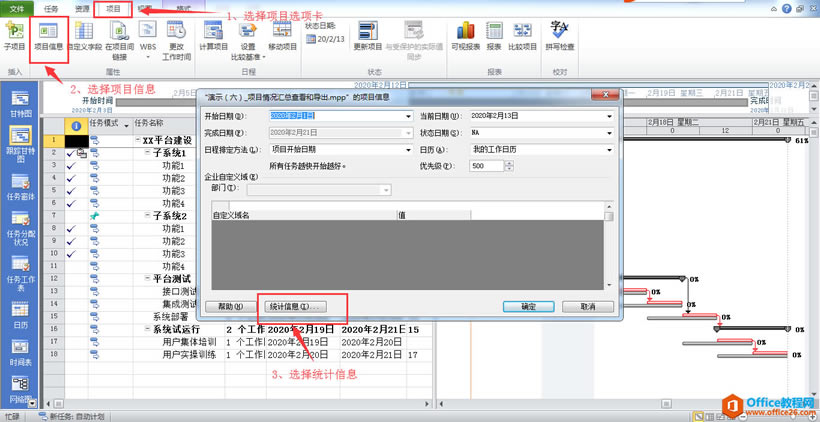Open Timesheet (时间表) view in sidebar
Image resolution: width=820 pixels, height=422 pixels.
(x=20, y=354)
